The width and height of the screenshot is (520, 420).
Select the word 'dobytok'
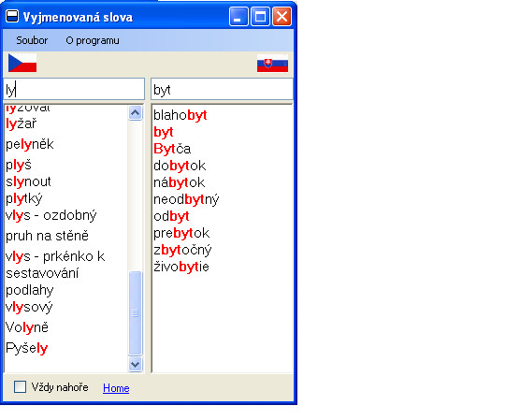coord(180,166)
